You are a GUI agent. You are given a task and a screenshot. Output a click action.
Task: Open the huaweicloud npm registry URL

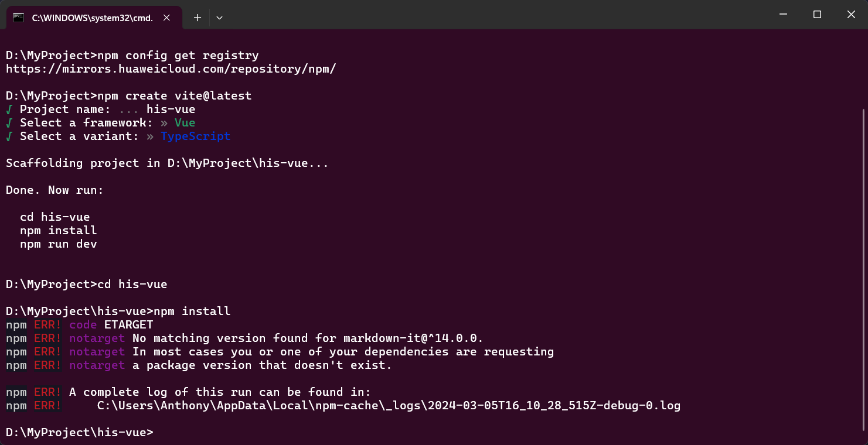(171, 69)
